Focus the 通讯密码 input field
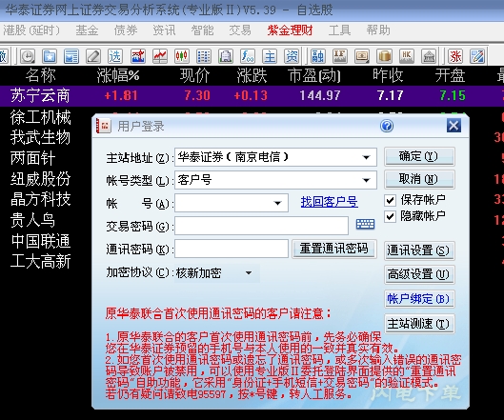Viewport: 504px width, 420px height. pyautogui.click(x=232, y=249)
